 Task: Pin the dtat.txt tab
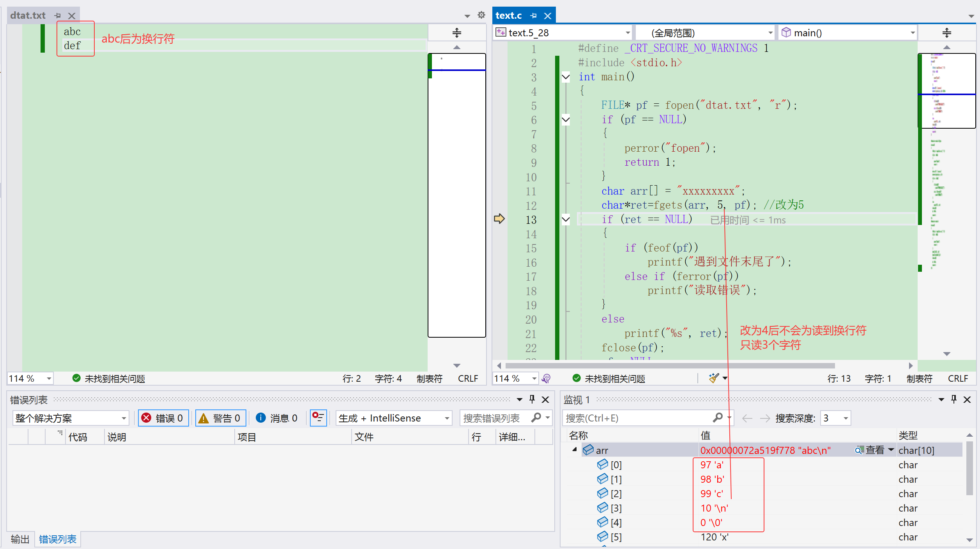tap(58, 16)
